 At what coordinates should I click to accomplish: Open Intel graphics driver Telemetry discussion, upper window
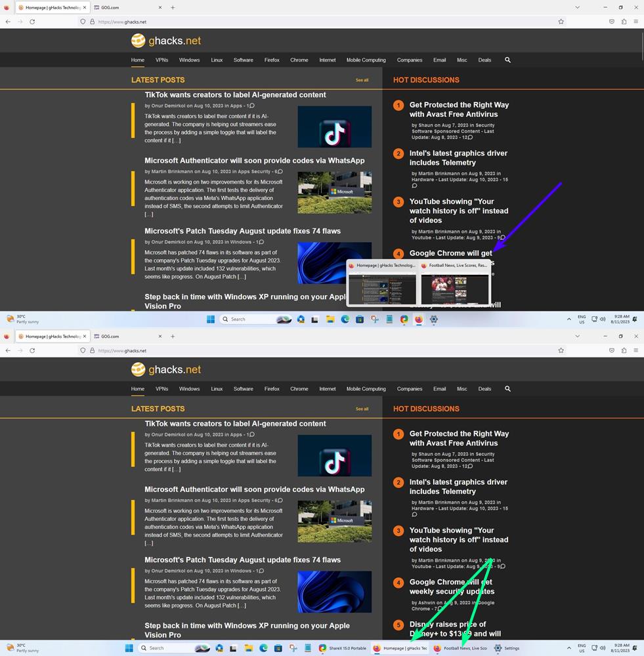point(458,157)
